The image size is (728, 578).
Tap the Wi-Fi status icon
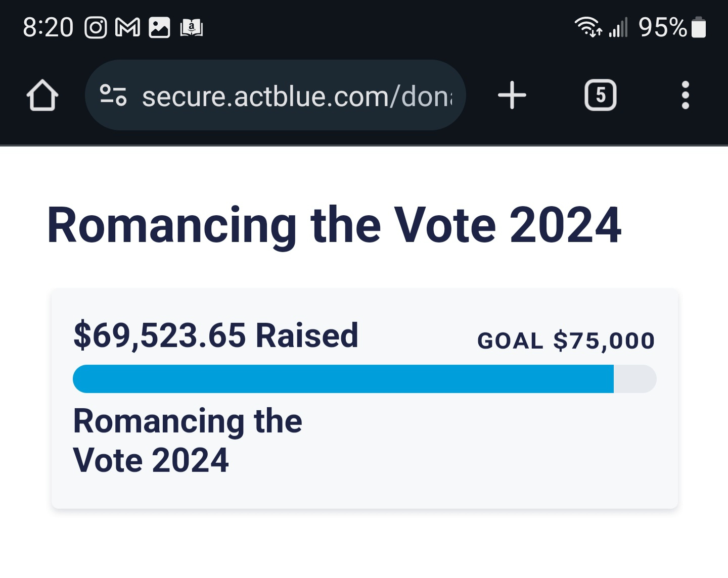coord(588,27)
